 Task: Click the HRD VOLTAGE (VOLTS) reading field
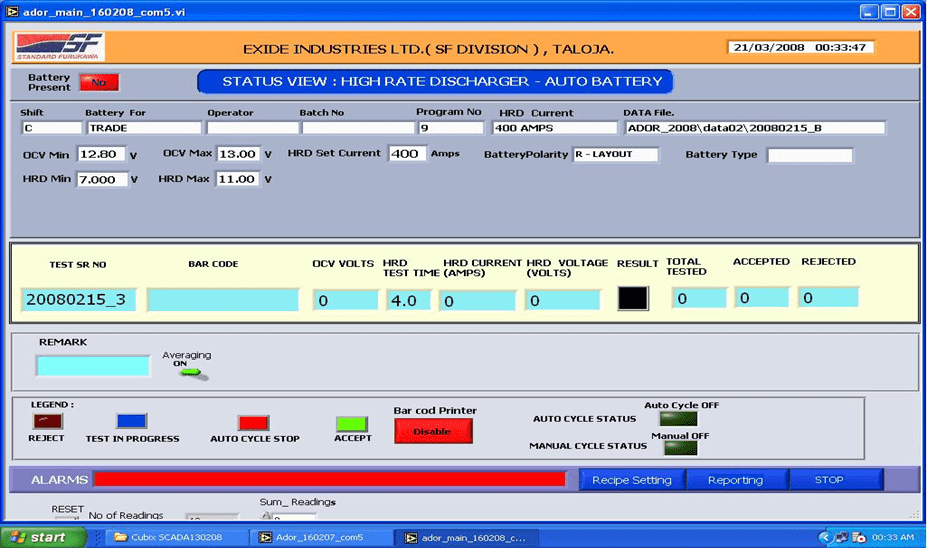562,300
